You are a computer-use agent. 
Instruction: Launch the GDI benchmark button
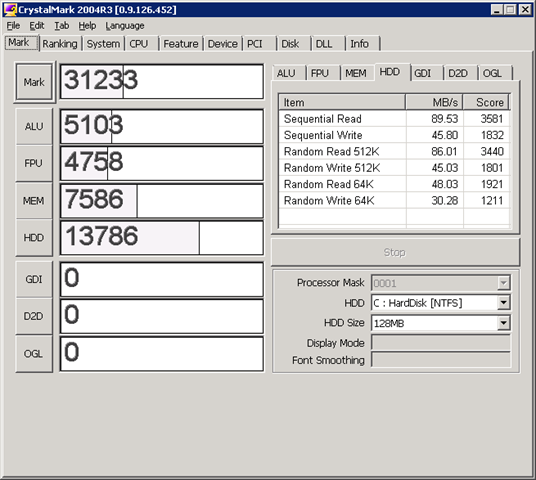tap(34, 279)
